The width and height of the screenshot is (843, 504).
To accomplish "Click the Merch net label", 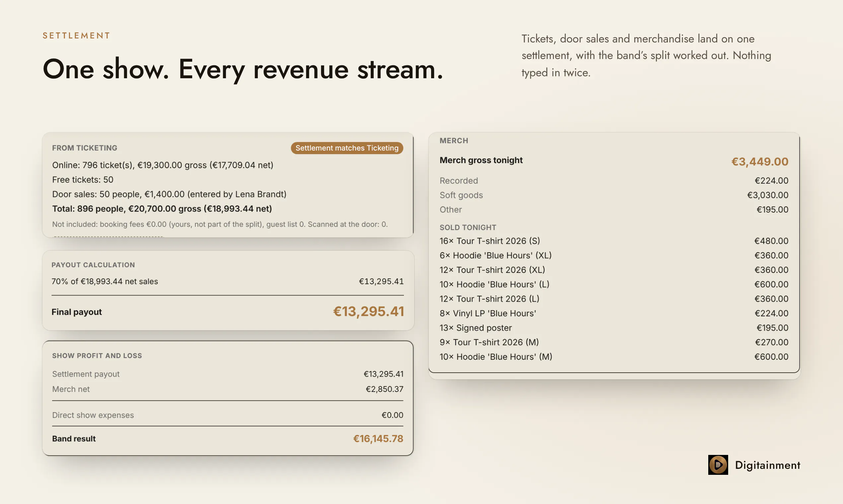I will click(x=71, y=389).
